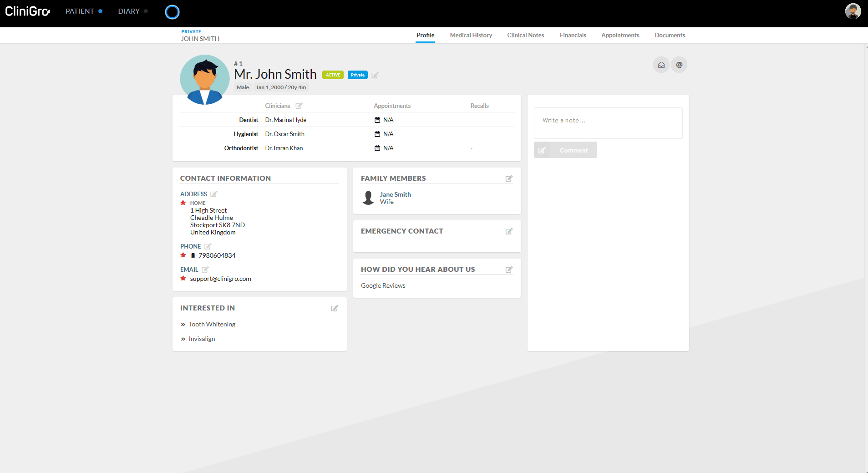Screen dimensions: 868x473
Task: Go to Clinical Notes tab
Action: click(525, 35)
